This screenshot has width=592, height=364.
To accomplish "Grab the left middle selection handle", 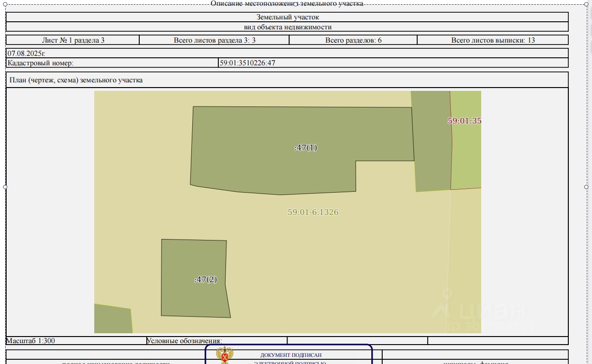I will point(5,187).
